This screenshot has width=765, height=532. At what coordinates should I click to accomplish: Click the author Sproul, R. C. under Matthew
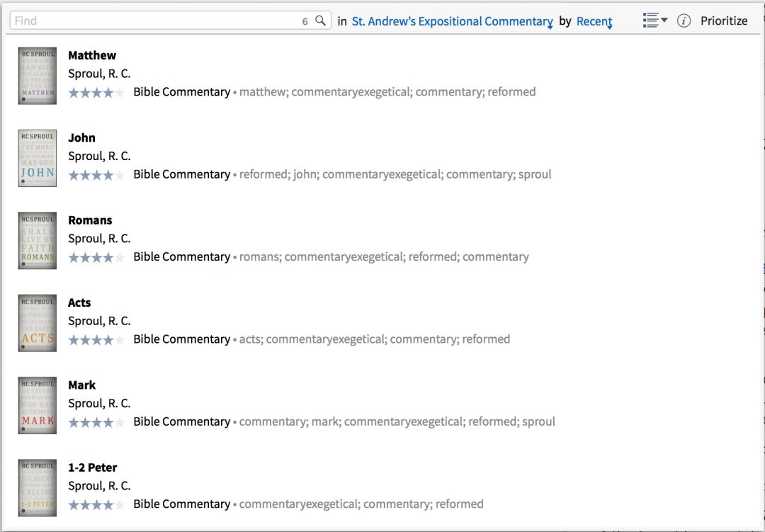pyautogui.click(x=100, y=74)
